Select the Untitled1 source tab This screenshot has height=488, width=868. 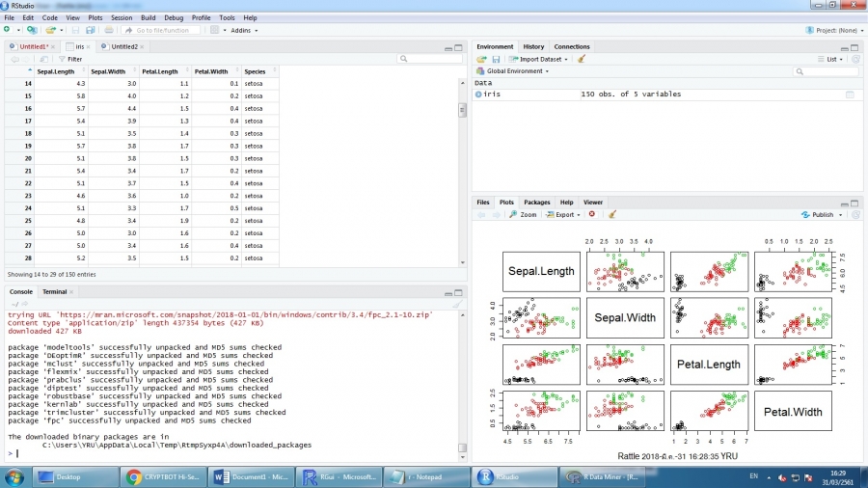click(33, 47)
